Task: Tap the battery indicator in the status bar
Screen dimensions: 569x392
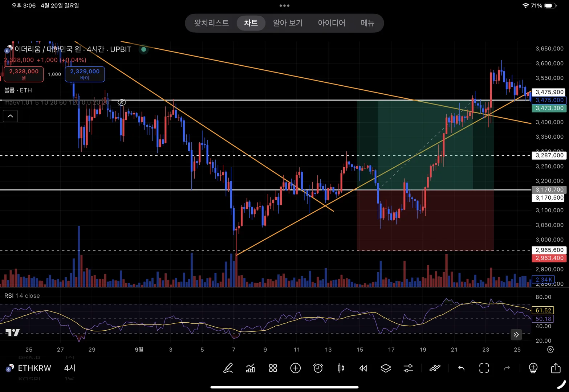Action: coord(550,5)
